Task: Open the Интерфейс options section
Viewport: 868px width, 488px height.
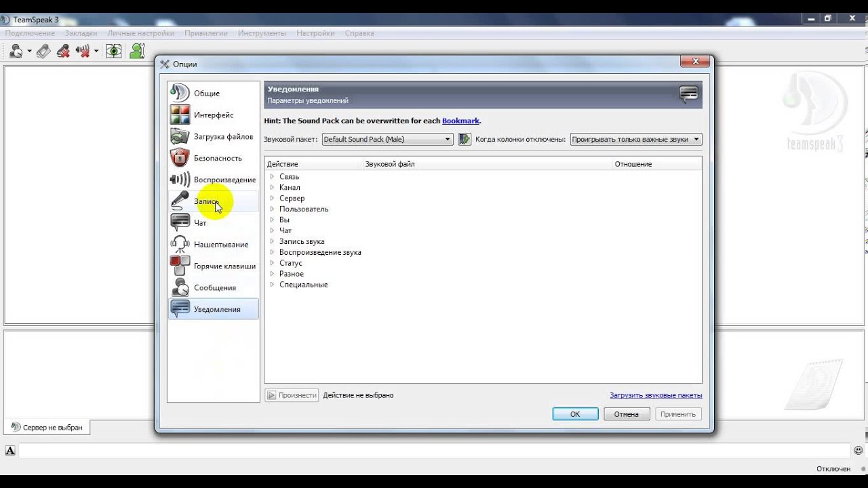Action: 213,115
